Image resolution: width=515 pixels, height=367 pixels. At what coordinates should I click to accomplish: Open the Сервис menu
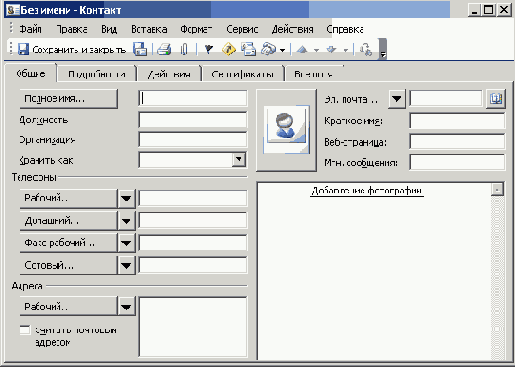click(242, 29)
